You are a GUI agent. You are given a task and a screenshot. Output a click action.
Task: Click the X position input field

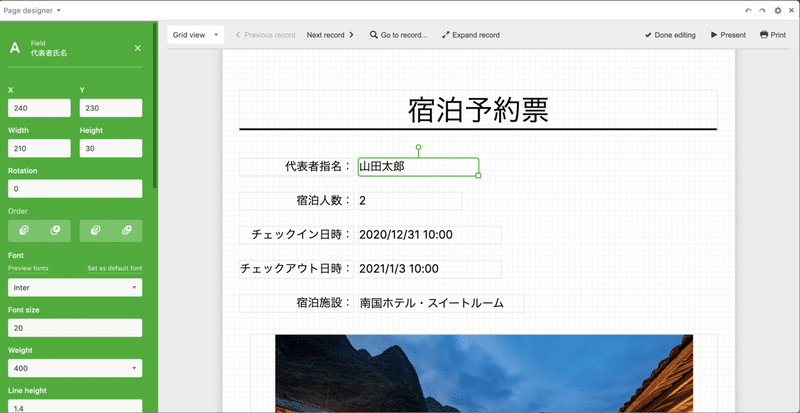39,108
